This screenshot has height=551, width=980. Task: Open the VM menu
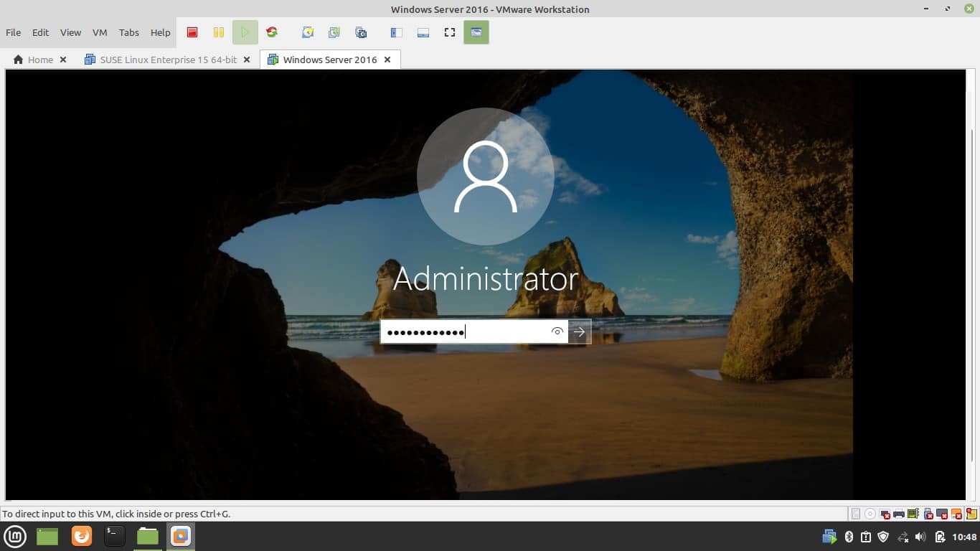pos(100,32)
